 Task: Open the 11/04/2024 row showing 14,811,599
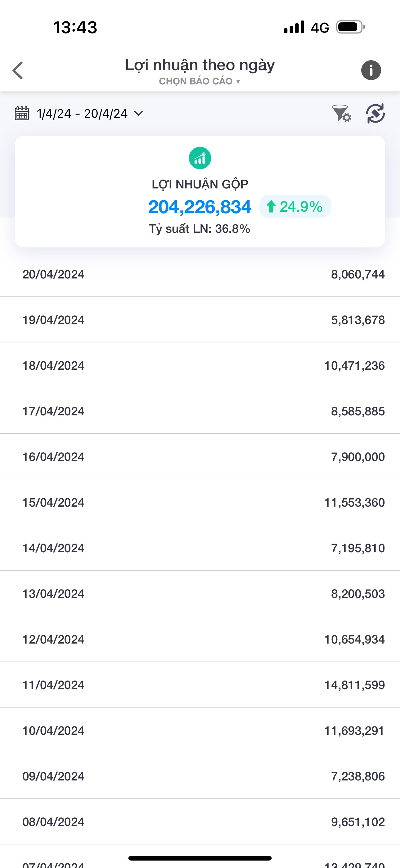[x=200, y=685]
